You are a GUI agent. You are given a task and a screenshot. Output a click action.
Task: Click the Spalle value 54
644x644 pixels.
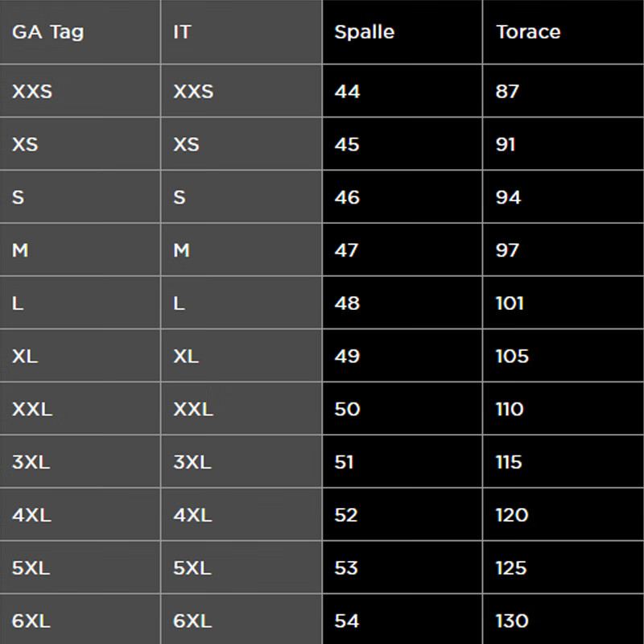[x=346, y=621]
